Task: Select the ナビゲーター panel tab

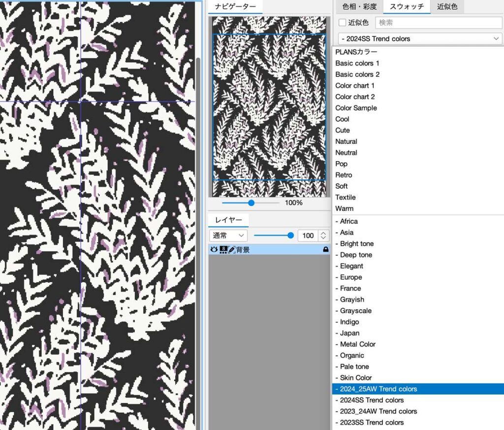Action: (x=235, y=6)
